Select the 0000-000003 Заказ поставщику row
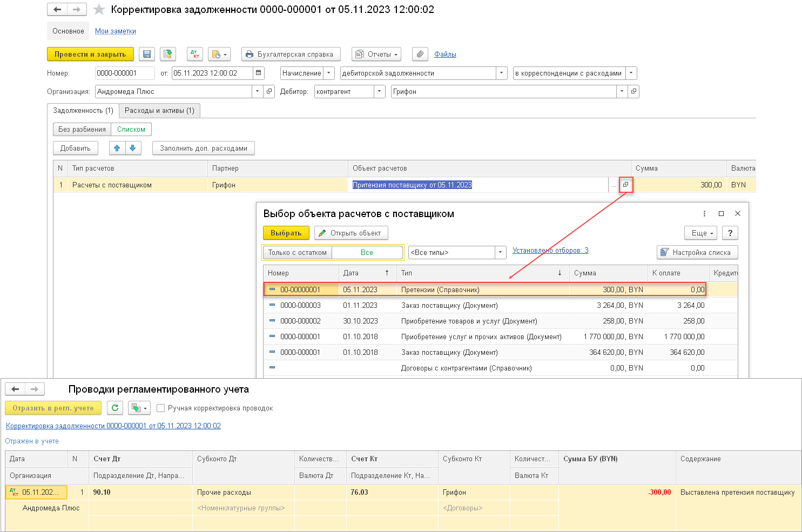 (500, 305)
